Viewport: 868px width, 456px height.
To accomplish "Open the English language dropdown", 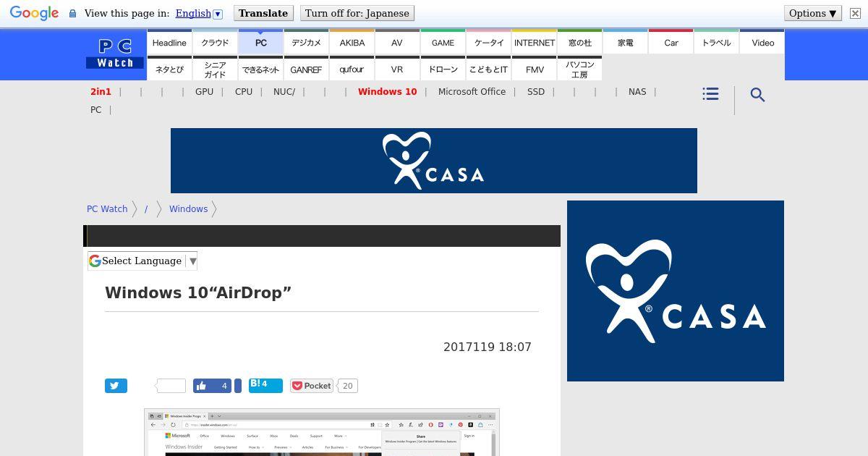I will click(198, 13).
